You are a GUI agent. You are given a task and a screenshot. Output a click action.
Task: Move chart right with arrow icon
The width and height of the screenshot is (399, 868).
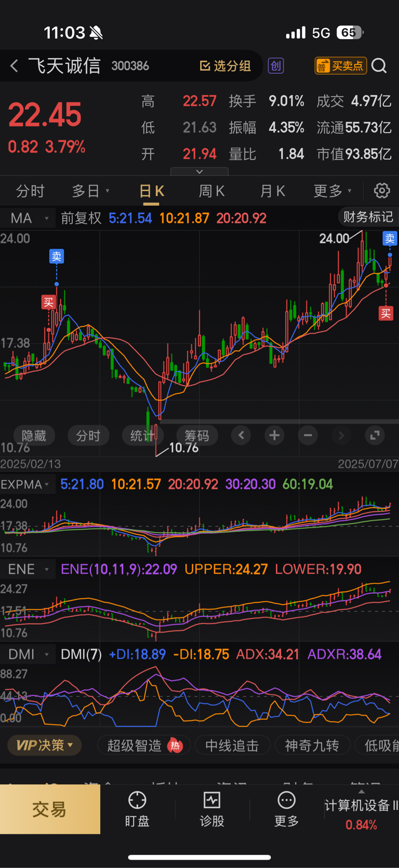click(x=341, y=436)
